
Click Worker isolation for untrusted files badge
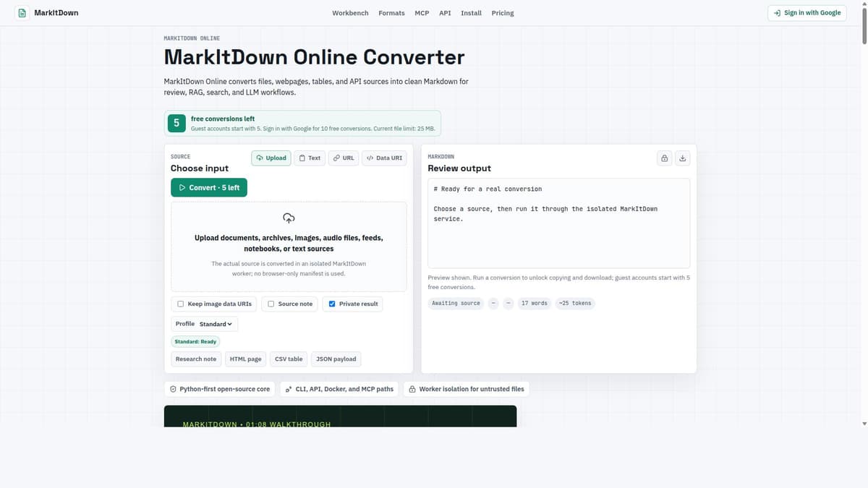pos(466,389)
